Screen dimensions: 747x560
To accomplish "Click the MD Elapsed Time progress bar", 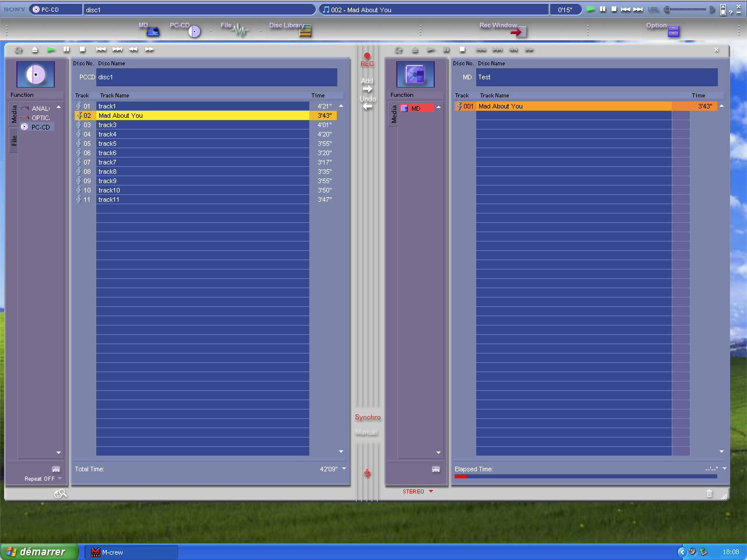I will (585, 477).
